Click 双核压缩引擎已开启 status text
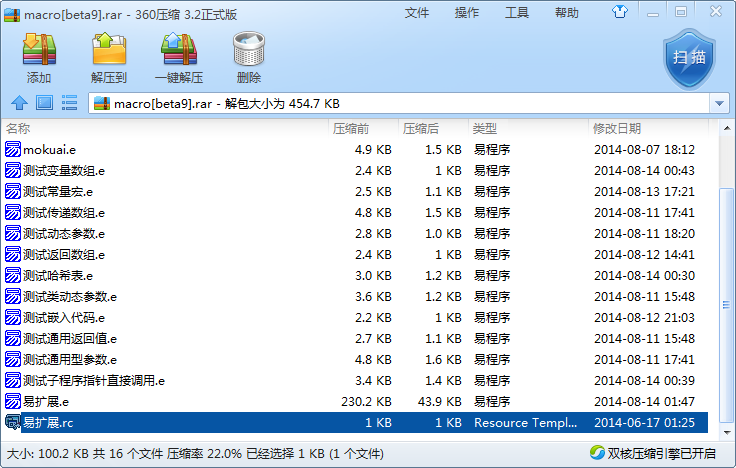Image resolution: width=736 pixels, height=468 pixels. (661, 453)
